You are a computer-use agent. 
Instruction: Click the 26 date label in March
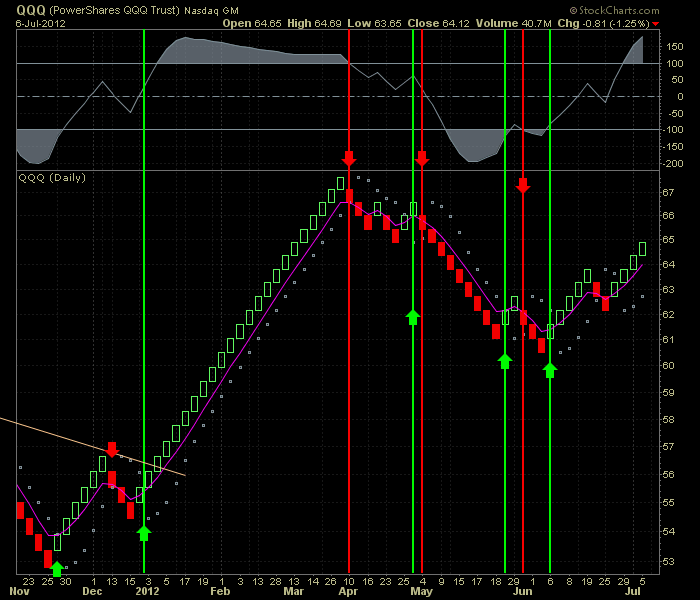point(330,582)
